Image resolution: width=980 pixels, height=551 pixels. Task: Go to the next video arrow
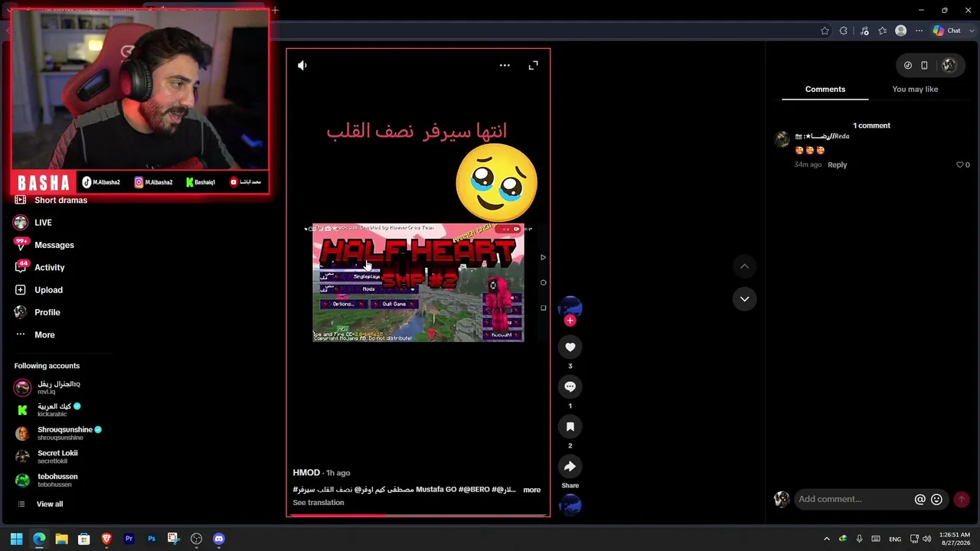click(744, 299)
